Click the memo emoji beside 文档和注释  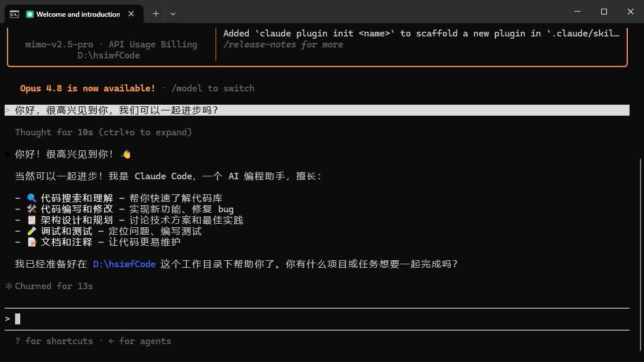32,242
